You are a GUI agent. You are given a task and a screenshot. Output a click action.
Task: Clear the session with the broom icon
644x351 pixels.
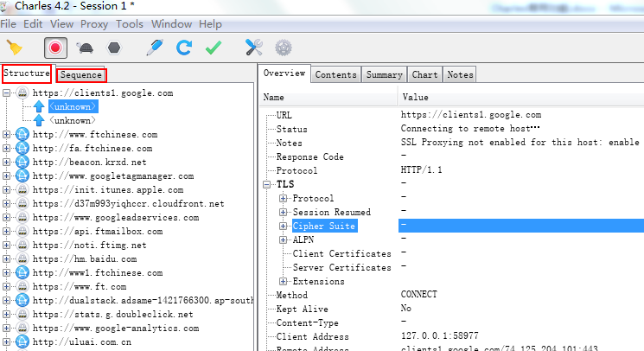pos(15,48)
